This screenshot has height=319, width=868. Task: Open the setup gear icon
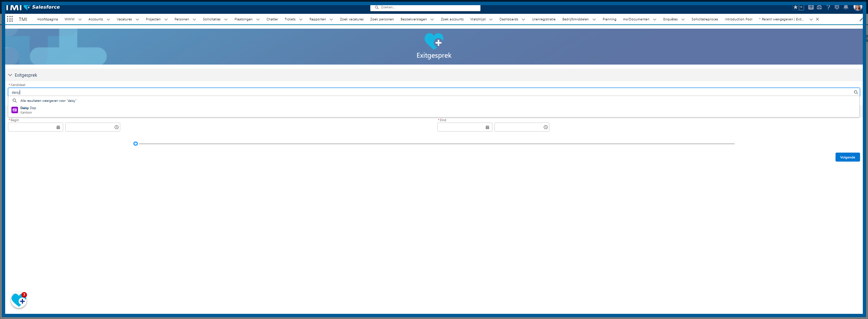coord(837,7)
